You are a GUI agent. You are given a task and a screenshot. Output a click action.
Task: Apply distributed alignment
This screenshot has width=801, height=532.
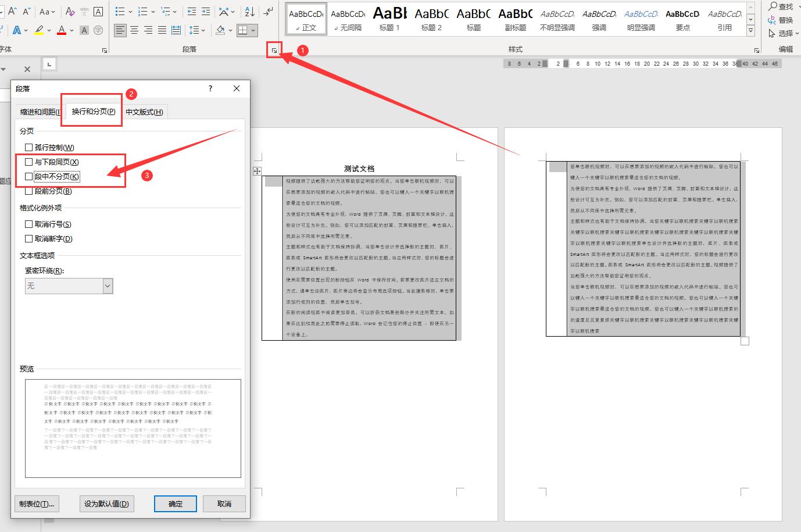click(x=176, y=30)
